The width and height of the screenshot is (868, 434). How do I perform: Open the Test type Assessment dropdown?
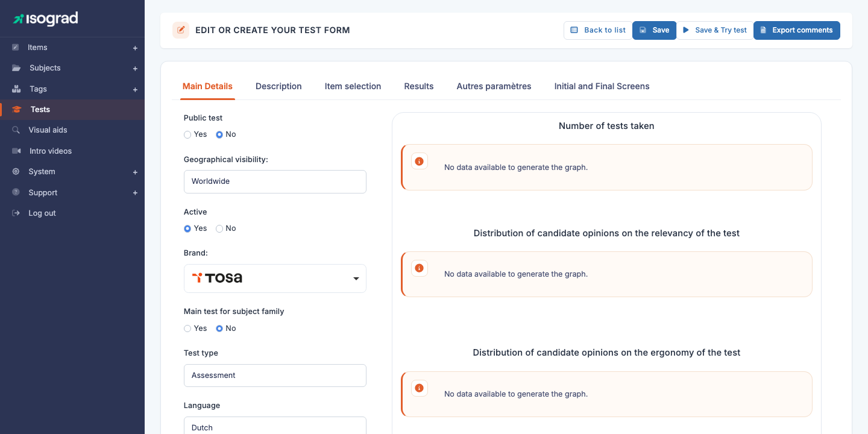[x=275, y=376]
